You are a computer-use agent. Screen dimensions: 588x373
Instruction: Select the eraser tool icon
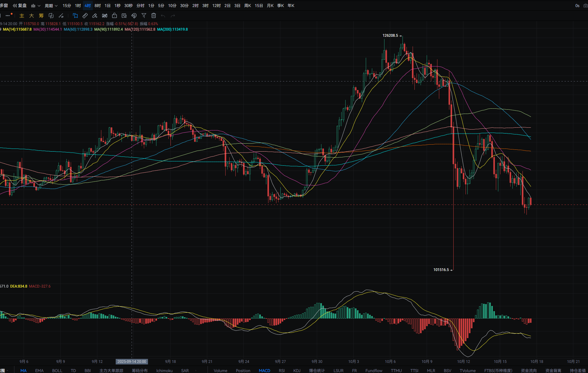[95, 16]
